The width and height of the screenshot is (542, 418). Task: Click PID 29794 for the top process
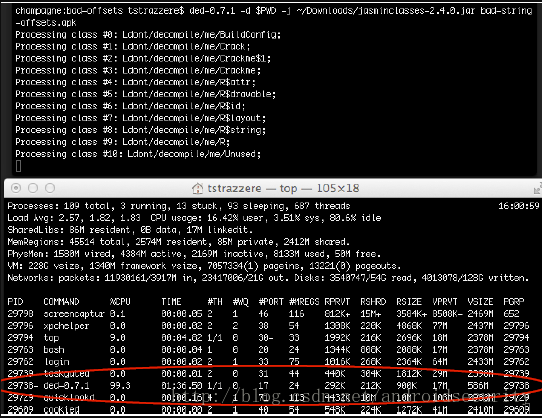pyautogui.click(x=20, y=338)
